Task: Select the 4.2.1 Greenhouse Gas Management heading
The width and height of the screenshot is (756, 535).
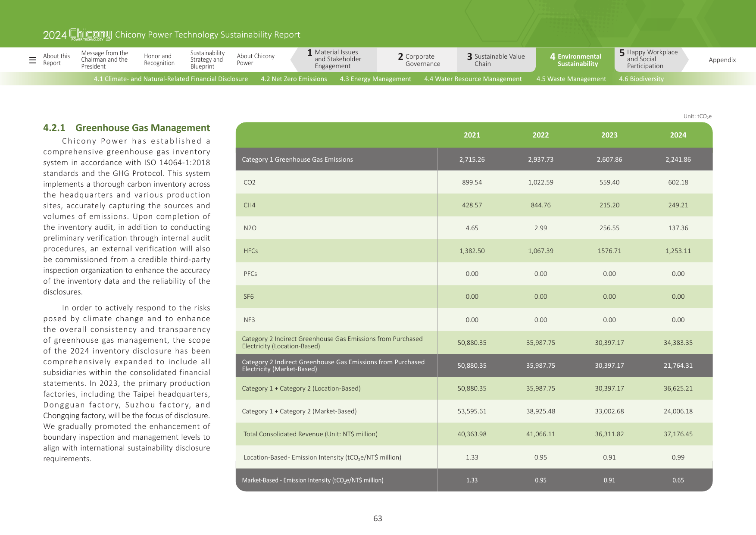Action: point(126,128)
